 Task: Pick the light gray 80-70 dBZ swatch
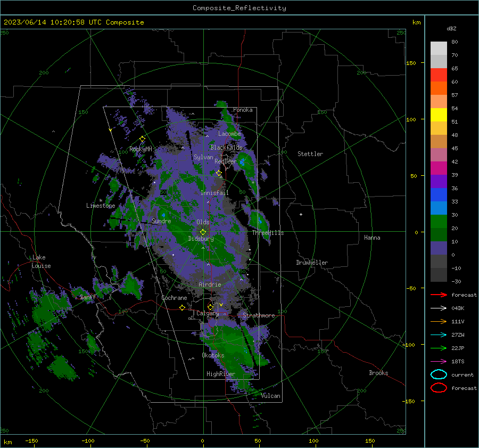[439, 48]
